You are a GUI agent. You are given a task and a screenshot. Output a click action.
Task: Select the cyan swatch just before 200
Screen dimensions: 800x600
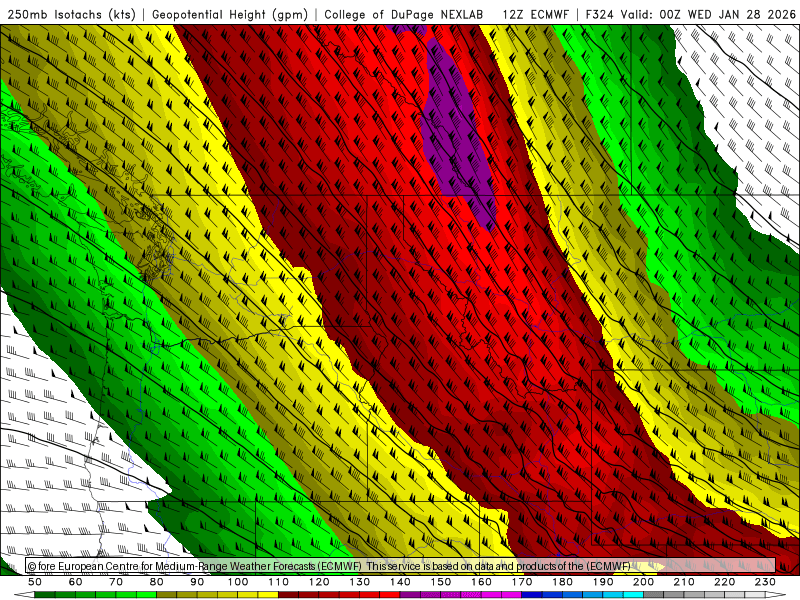click(633, 595)
